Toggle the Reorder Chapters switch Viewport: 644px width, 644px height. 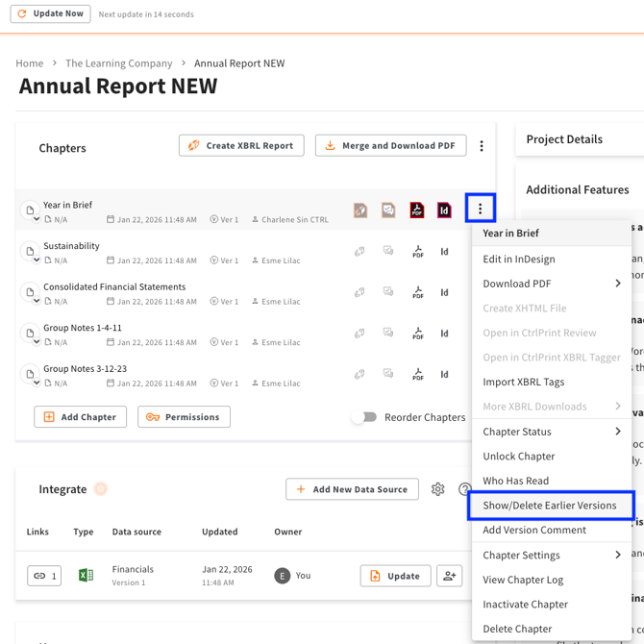tap(363, 417)
